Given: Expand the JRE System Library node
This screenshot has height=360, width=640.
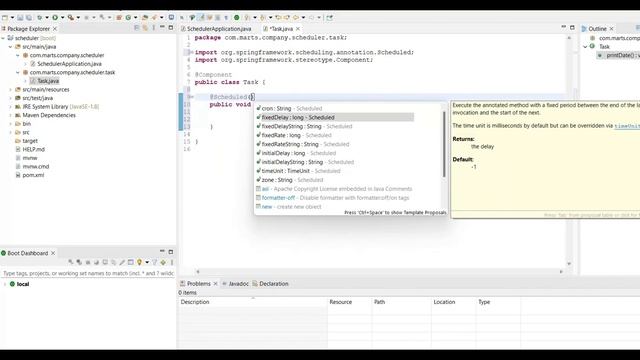Looking at the screenshot, I should coord(11,107).
